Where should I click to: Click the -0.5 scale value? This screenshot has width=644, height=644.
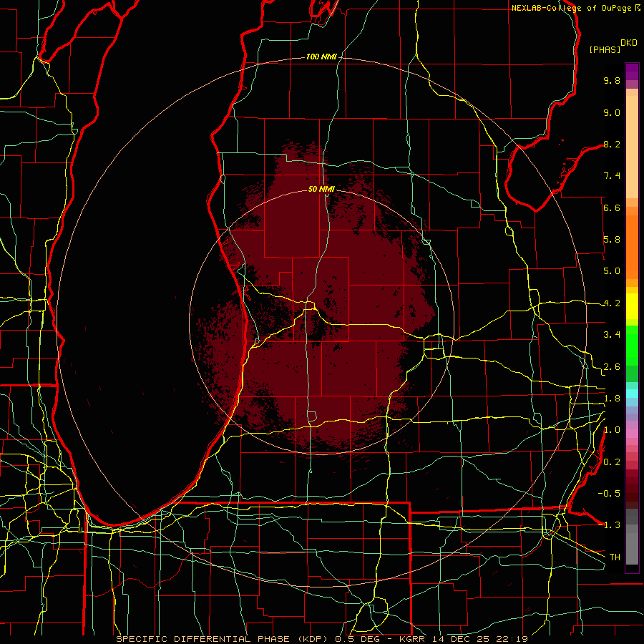(x=609, y=494)
